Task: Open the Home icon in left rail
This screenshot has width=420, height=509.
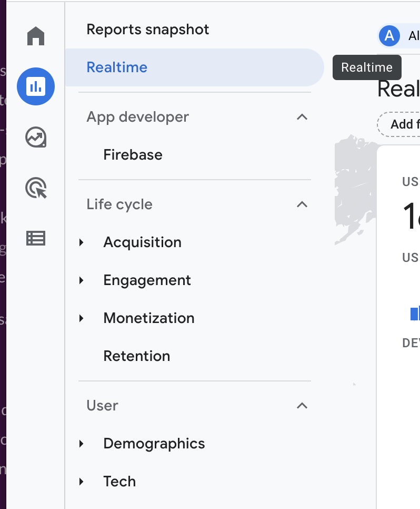Action: click(x=36, y=36)
